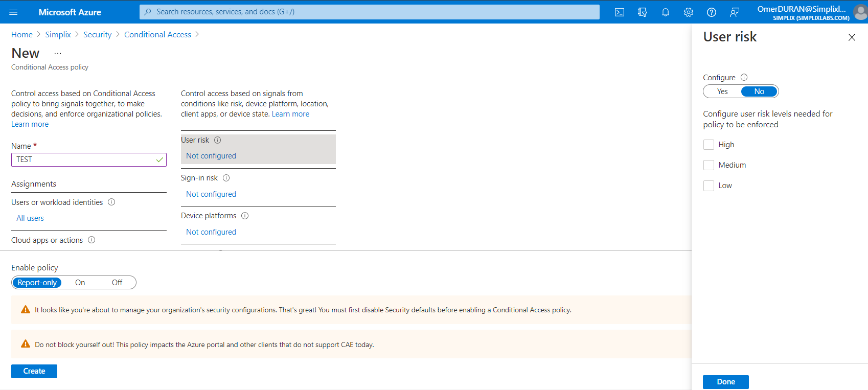The height and width of the screenshot is (390, 868).
Task: Click info icon next to Configure
Action: pos(744,77)
